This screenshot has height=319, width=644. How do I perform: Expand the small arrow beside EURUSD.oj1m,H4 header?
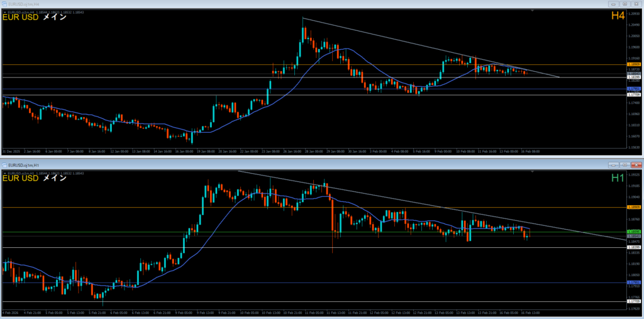click(x=4, y=13)
